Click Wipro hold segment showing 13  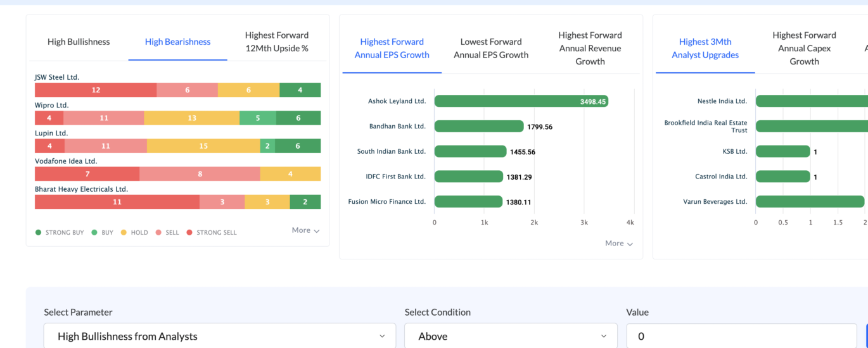coord(192,118)
